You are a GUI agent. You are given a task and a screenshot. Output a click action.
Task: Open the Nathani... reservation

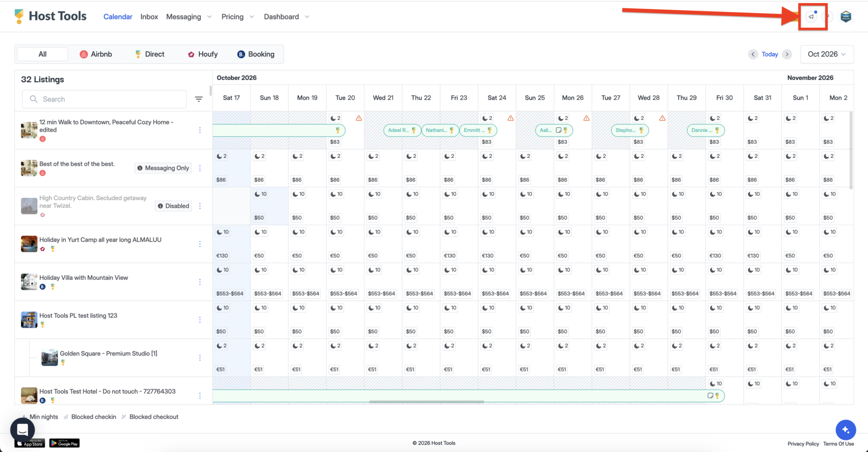(x=440, y=130)
